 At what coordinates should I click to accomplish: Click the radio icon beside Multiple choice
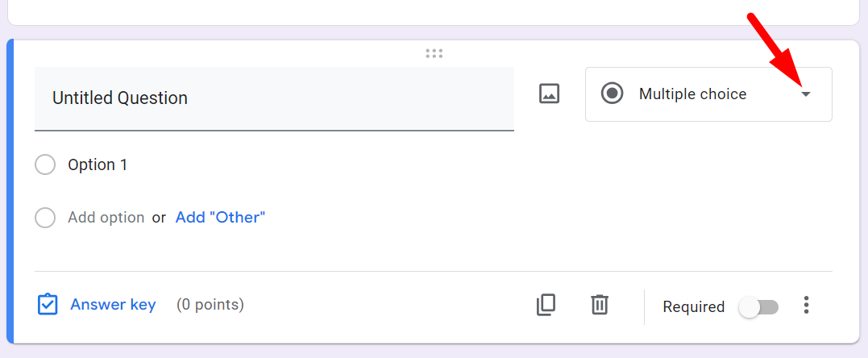[x=613, y=94]
